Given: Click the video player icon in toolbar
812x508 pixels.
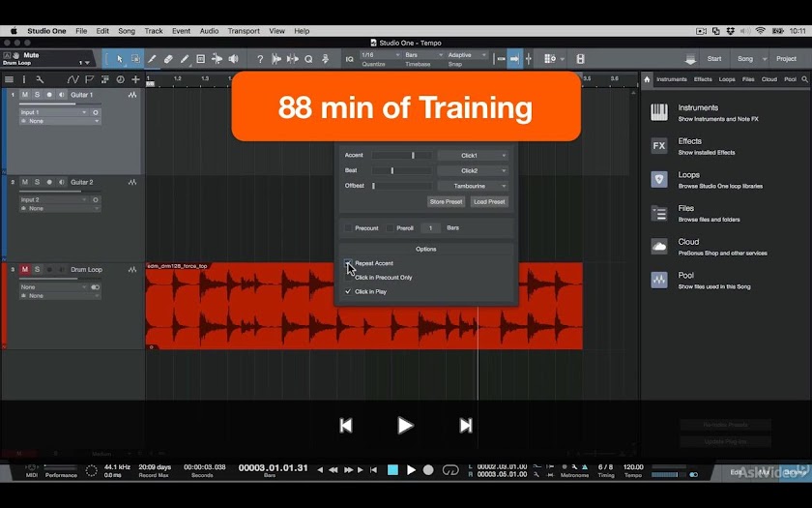Looking at the screenshot, I should tap(581, 59).
